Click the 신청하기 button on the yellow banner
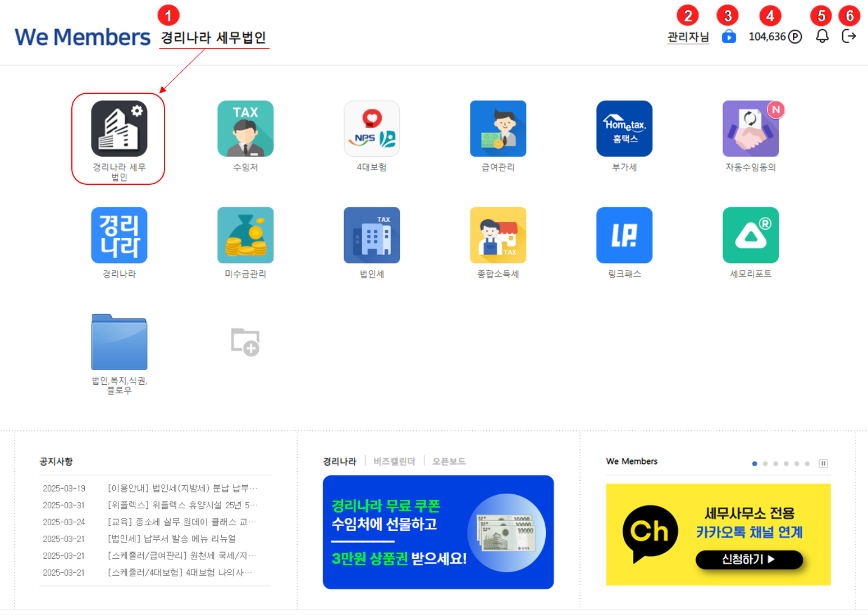This screenshot has width=868, height=615. click(x=749, y=559)
